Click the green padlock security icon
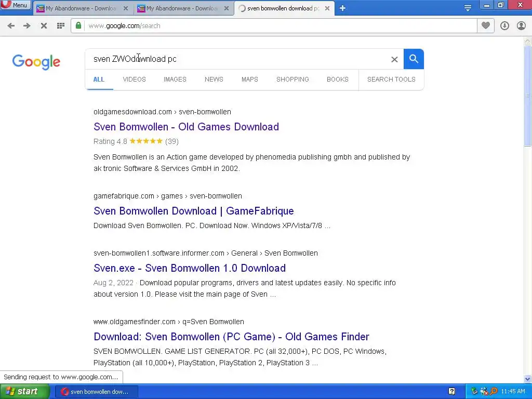 click(78, 25)
